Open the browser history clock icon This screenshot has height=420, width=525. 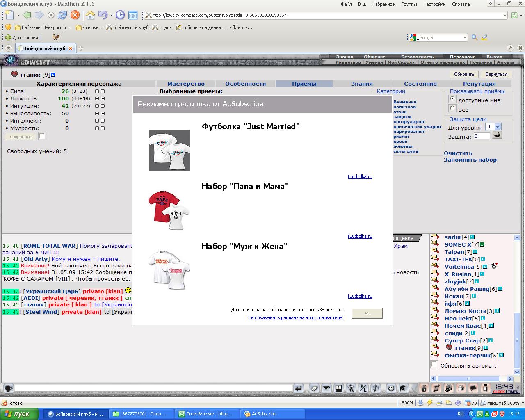(120, 15)
